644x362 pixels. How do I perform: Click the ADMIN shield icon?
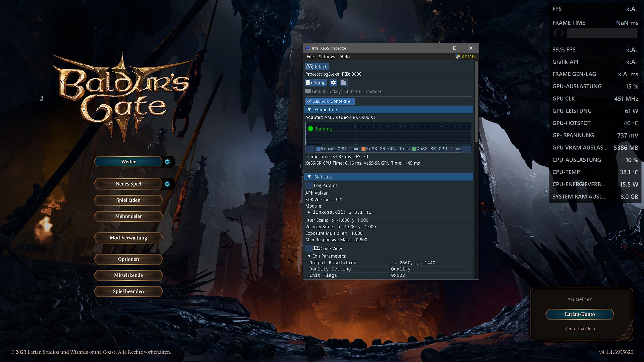click(x=458, y=57)
